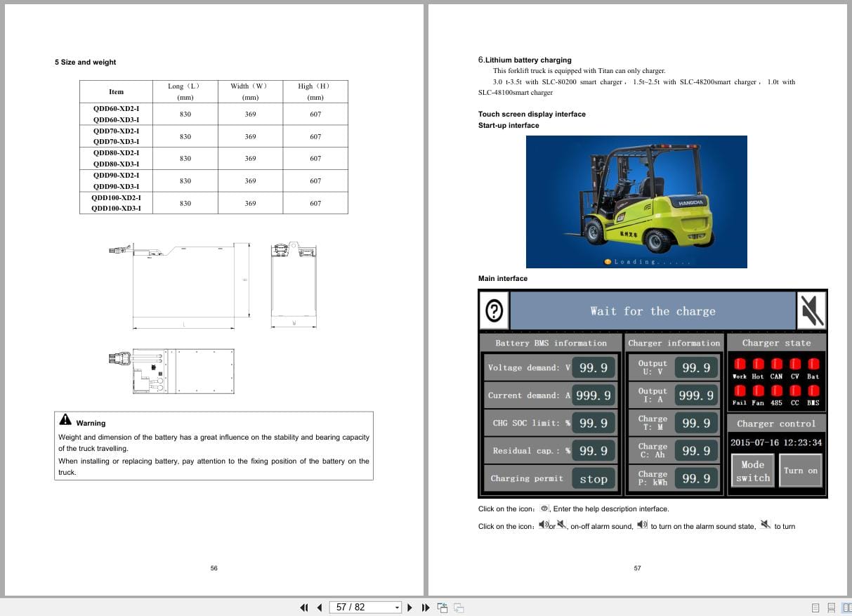The image size is (852, 616).
Task: Select the '5 Size and weight' heading
Action: pyautogui.click(x=85, y=63)
